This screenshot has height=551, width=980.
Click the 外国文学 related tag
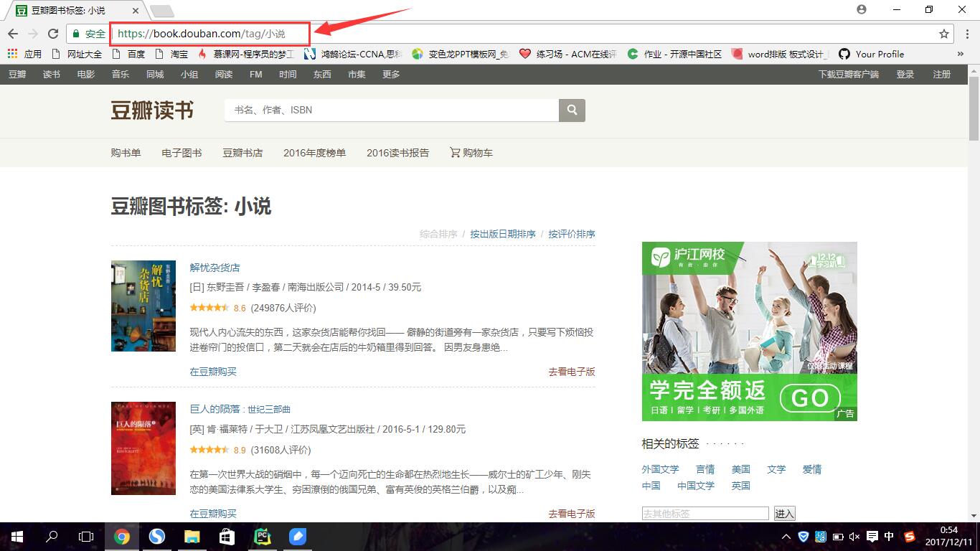[661, 469]
